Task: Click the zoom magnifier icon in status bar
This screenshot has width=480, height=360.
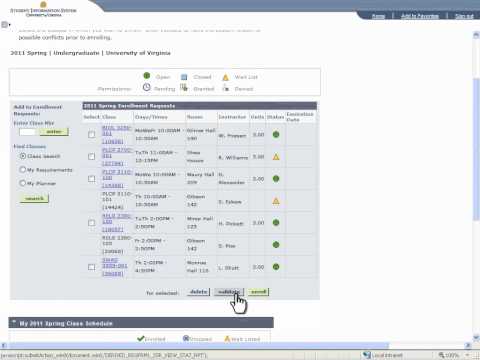Action: (441, 355)
